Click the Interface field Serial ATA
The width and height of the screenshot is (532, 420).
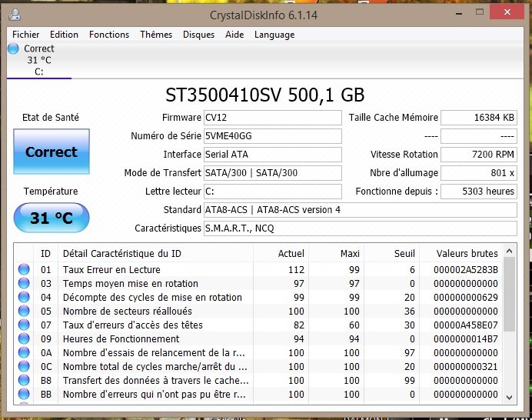tap(272, 155)
